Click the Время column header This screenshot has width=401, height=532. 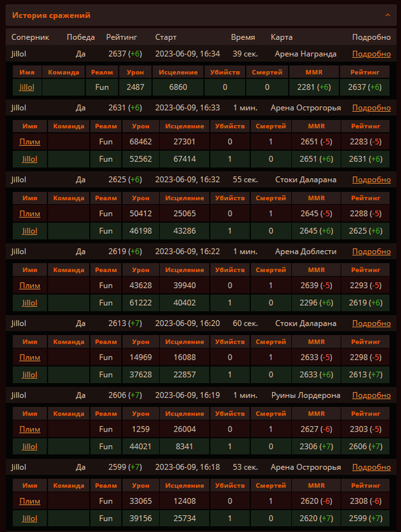243,37
